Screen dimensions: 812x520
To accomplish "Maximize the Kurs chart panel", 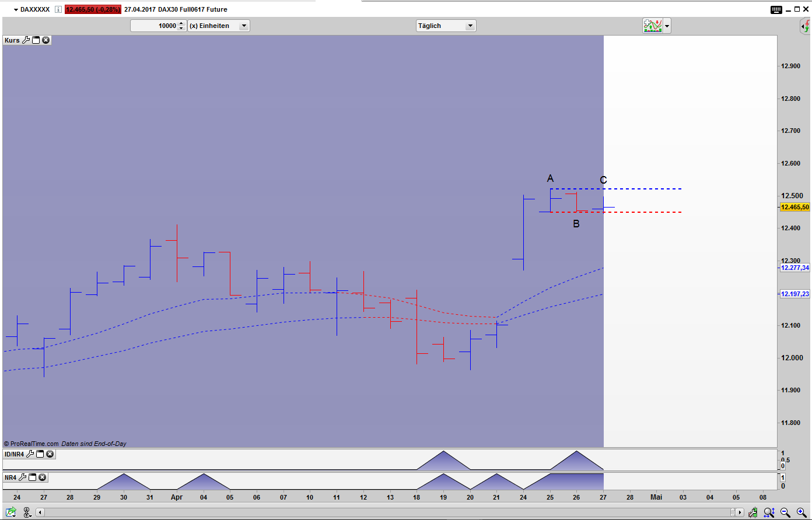I will [36, 40].
